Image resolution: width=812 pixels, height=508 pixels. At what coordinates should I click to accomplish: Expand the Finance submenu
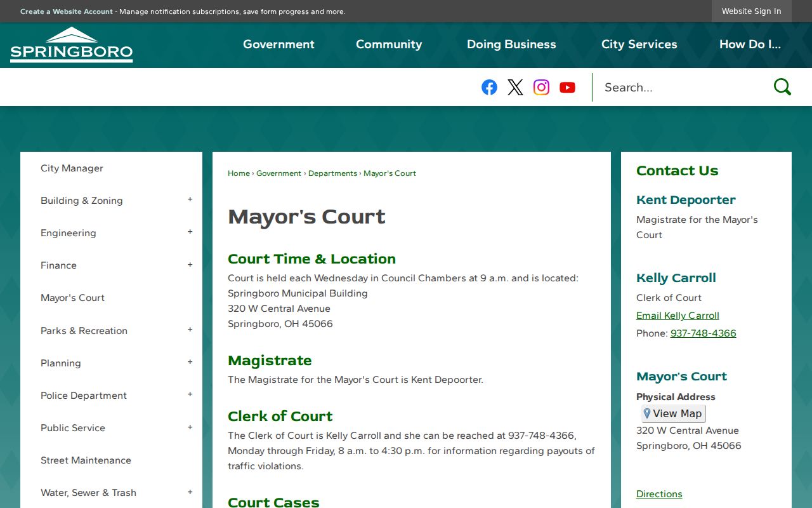coord(190,264)
